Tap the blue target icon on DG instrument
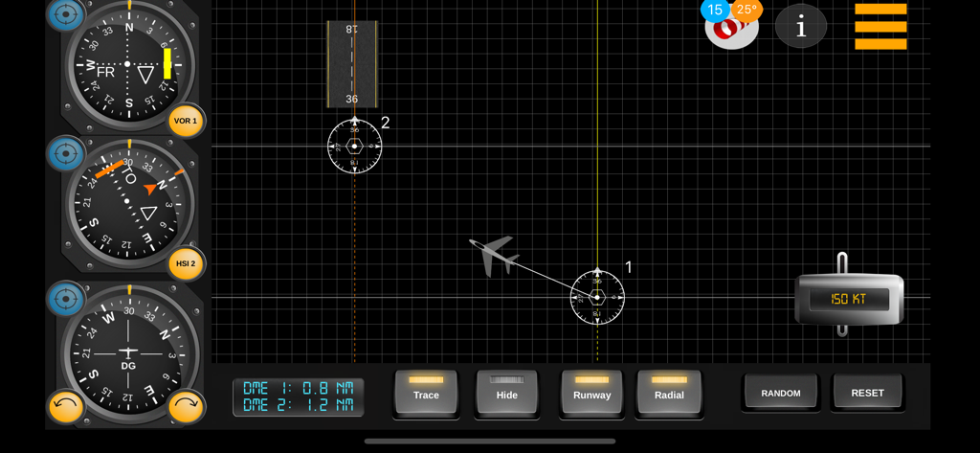Image resolution: width=980 pixels, height=453 pixels. [x=66, y=299]
